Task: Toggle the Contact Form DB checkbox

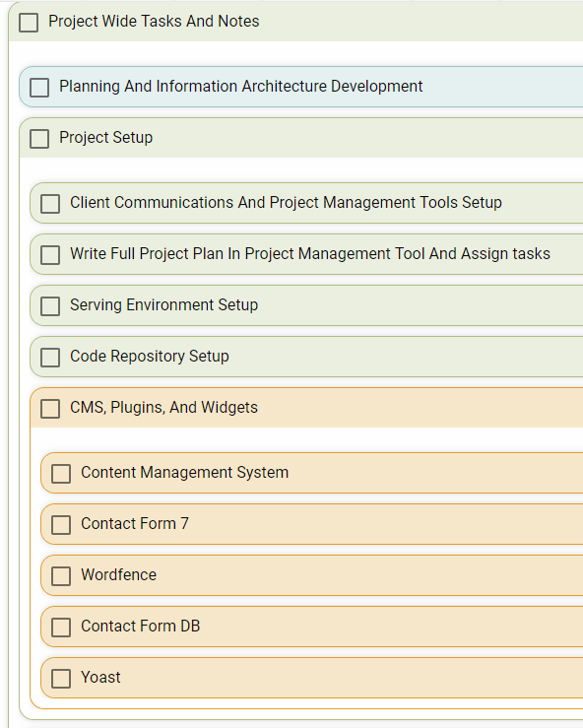Action: tap(61, 628)
